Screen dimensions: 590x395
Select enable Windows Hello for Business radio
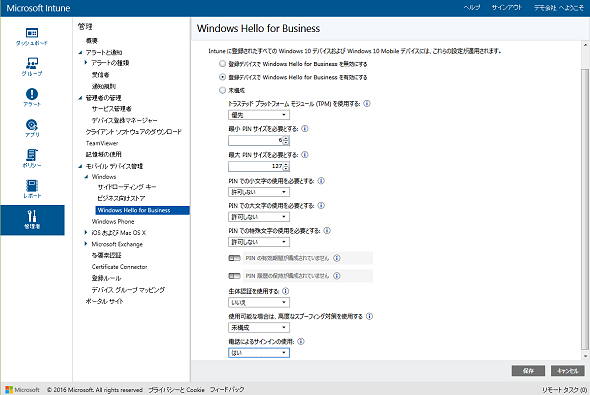click(x=222, y=77)
